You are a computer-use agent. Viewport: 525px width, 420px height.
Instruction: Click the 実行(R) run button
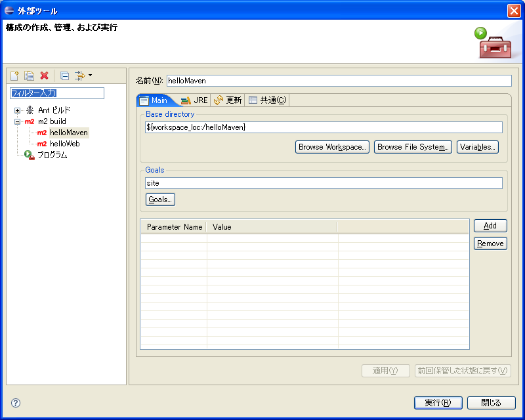[438, 403]
